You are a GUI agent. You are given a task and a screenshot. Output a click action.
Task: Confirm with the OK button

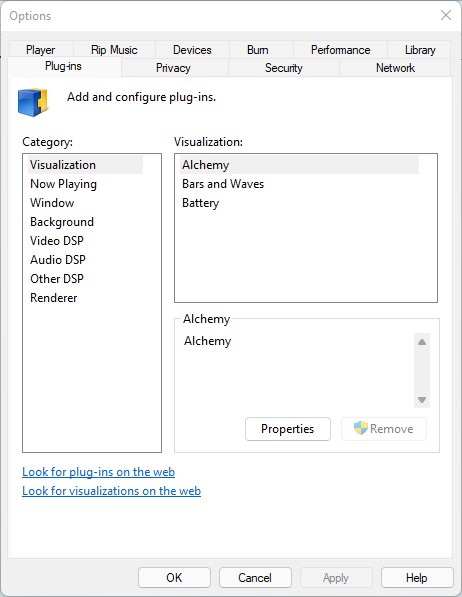pos(174,578)
